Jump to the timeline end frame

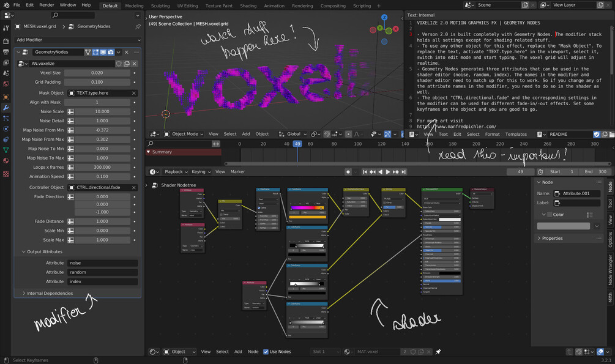pyautogui.click(x=403, y=172)
